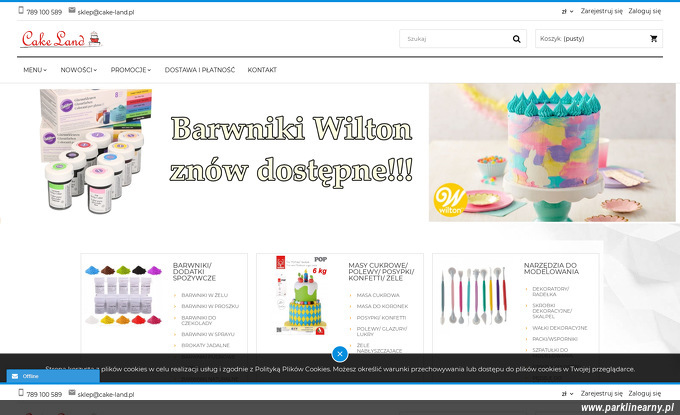Open the Koszyk (pusty) cart box

599,39
